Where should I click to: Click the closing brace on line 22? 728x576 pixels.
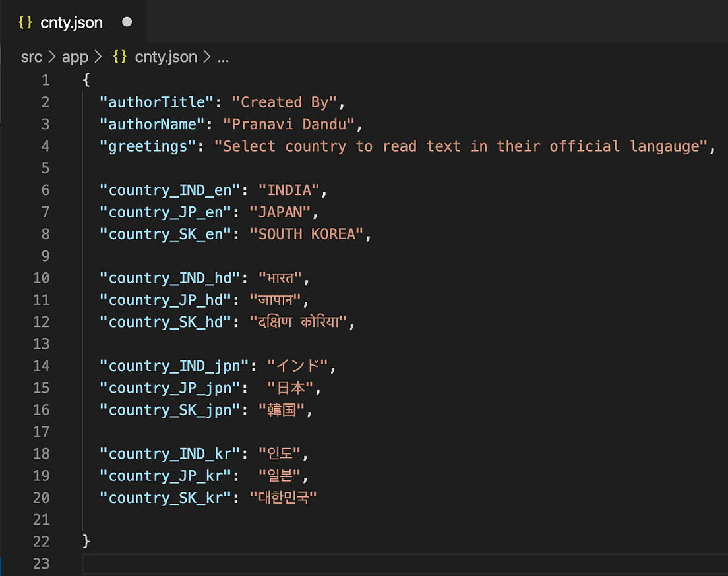[86, 541]
